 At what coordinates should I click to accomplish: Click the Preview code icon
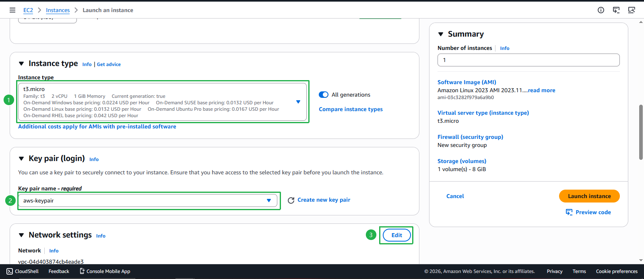click(569, 212)
